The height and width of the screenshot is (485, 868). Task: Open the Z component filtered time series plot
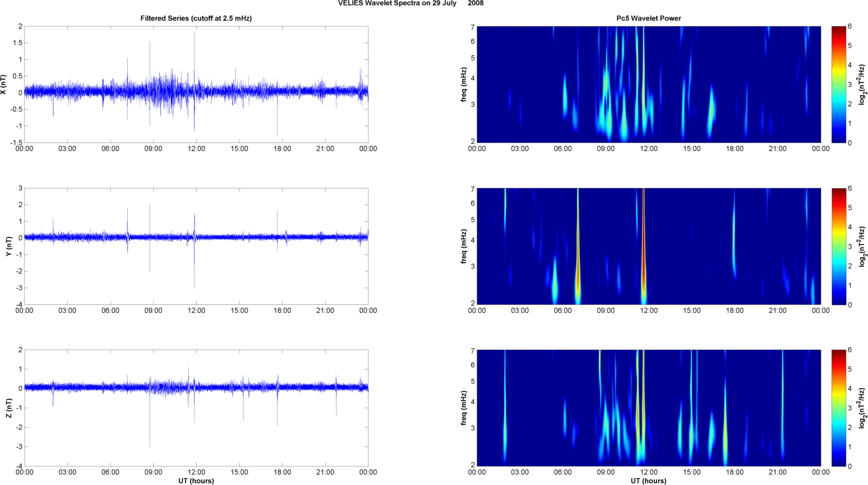coord(196,408)
